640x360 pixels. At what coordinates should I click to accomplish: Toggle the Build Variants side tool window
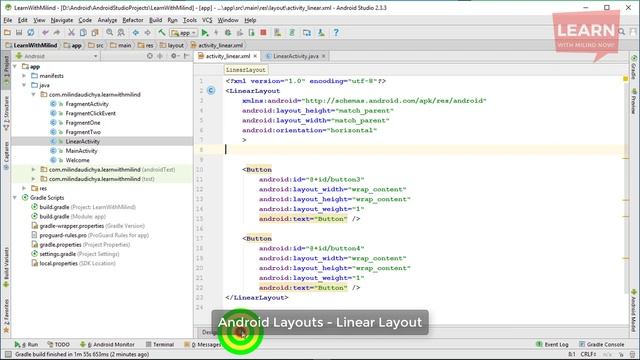pyautogui.click(x=6, y=267)
